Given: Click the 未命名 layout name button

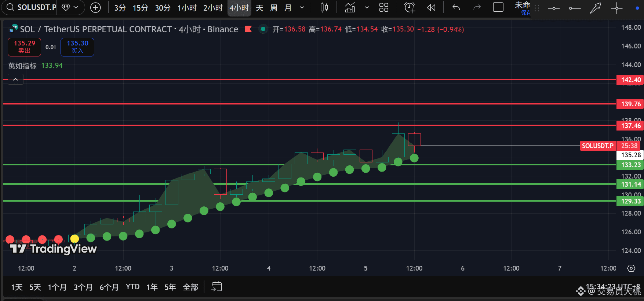Looking at the screenshot, I should click(523, 8).
